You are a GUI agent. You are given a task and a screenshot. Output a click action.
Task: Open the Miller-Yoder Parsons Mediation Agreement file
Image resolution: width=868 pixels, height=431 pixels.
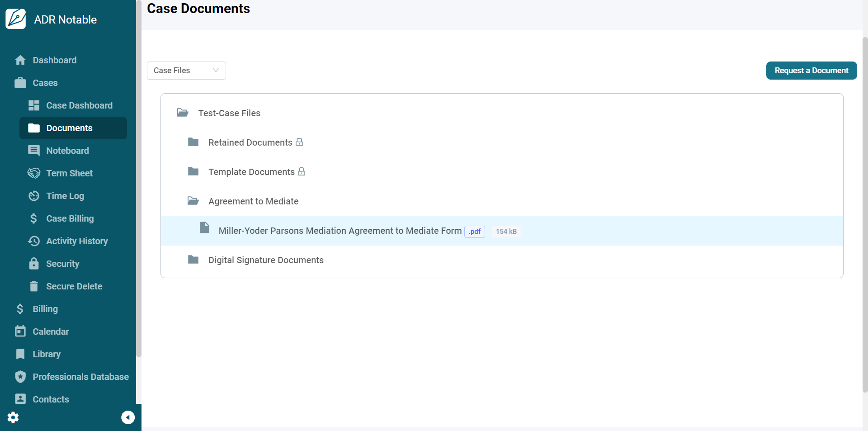click(x=340, y=231)
